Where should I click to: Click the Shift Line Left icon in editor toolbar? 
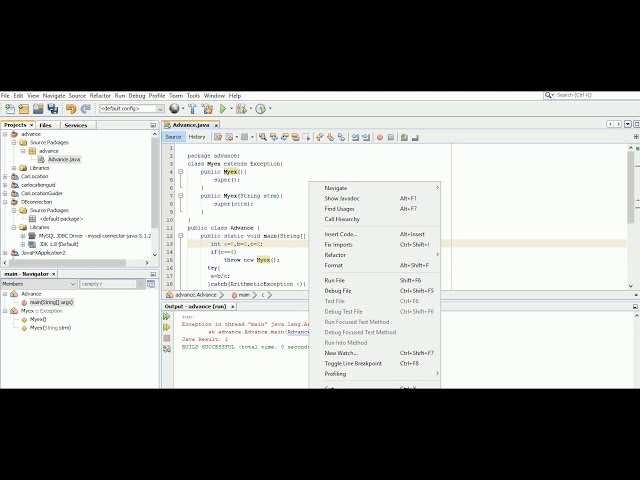355,137
